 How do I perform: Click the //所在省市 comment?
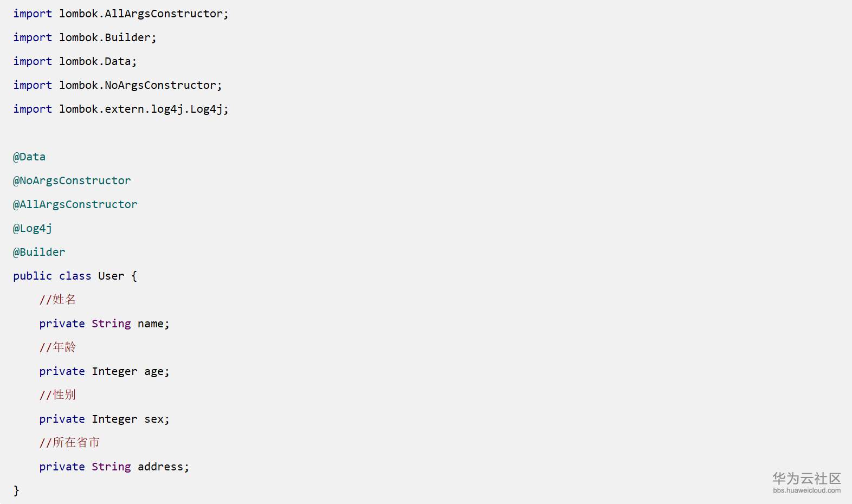(x=69, y=443)
